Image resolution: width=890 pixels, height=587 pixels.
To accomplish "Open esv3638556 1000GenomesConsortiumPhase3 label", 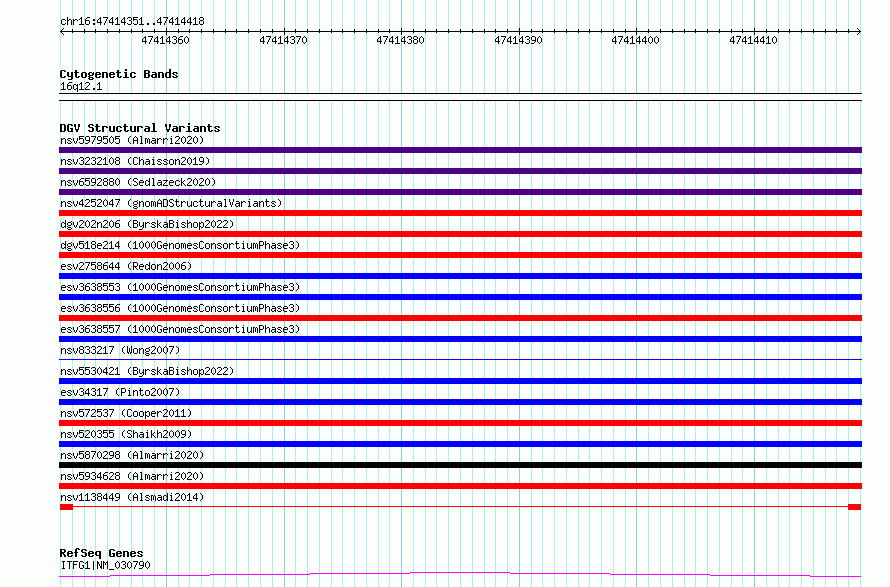I will [180, 308].
